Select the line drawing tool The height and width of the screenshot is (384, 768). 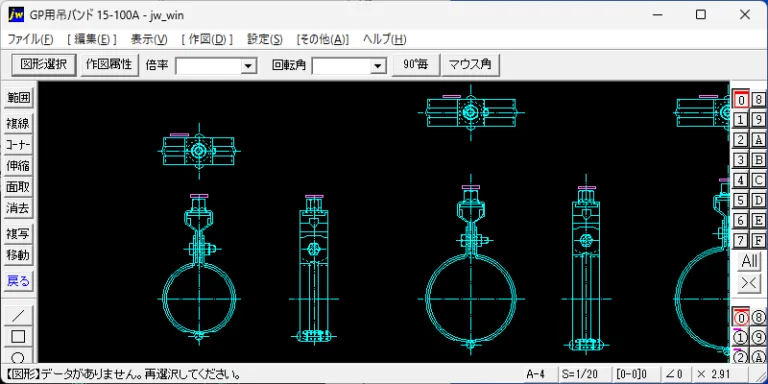tap(18, 316)
